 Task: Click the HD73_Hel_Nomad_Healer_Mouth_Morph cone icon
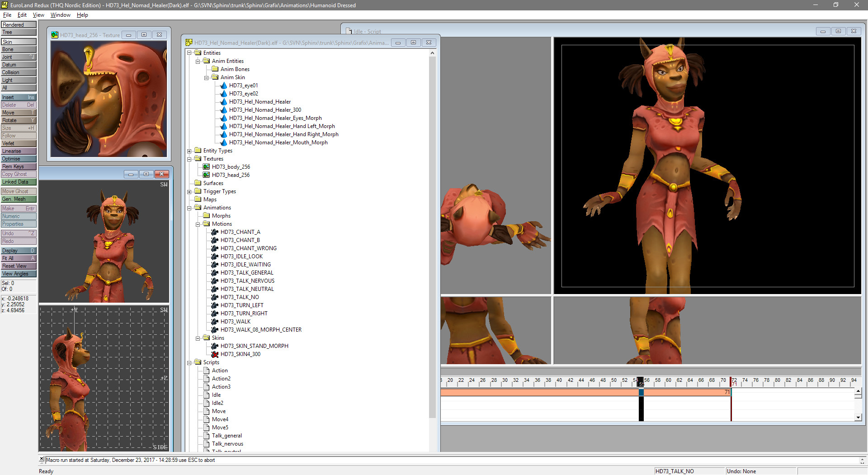pyautogui.click(x=224, y=142)
